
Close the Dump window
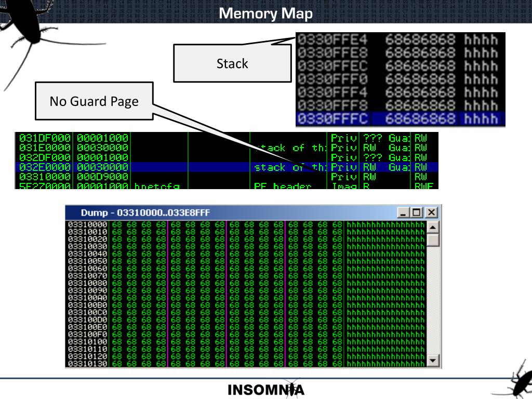pos(431,212)
